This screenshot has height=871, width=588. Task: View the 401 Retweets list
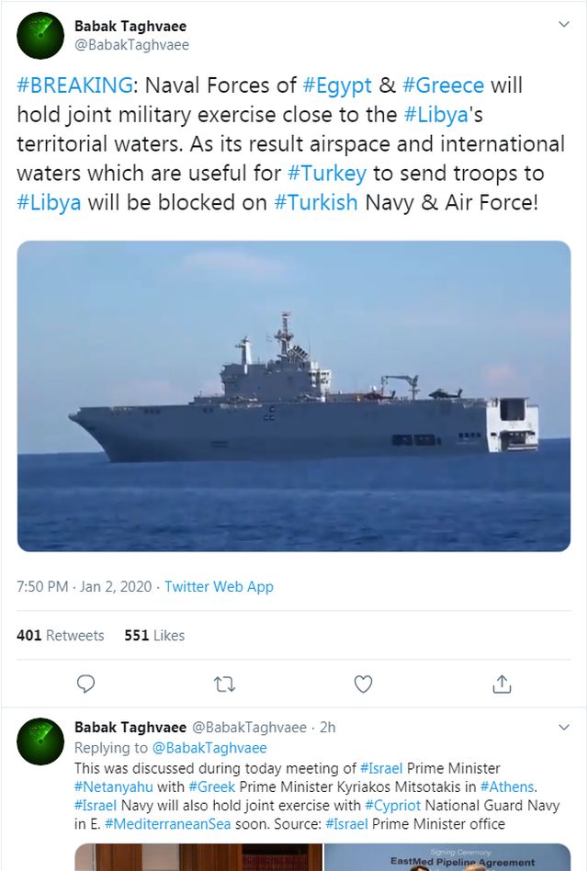(x=61, y=635)
